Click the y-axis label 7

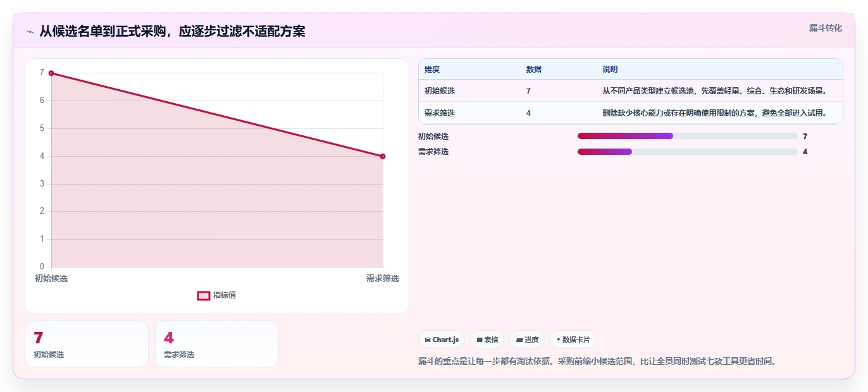pyautogui.click(x=42, y=73)
